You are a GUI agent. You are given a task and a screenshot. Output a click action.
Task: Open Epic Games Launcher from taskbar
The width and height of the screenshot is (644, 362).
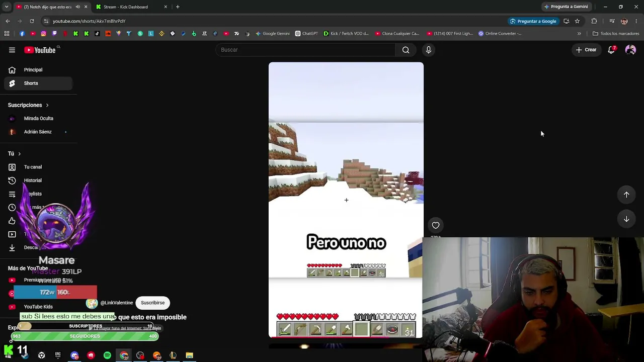[58, 356]
